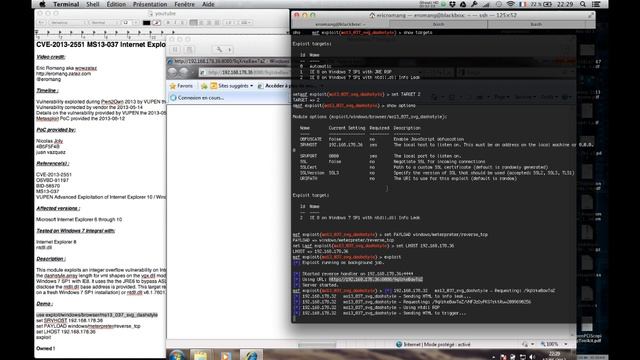Image resolution: width=640 pixels, height=360 pixels.
Task: Open Windows Media Player from taskbar
Action: point(225,355)
